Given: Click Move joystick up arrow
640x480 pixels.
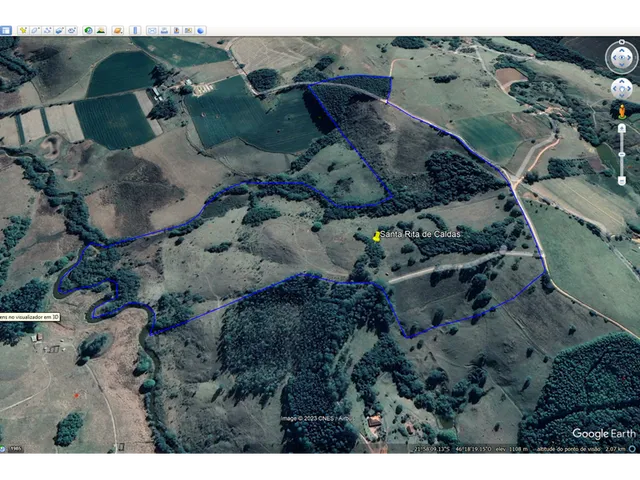Looking at the screenshot, I should (622, 82).
